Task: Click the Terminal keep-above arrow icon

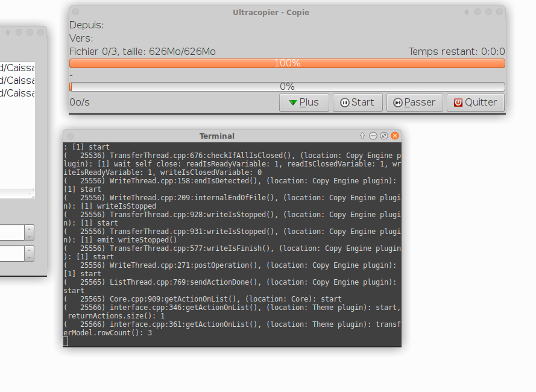Action: click(x=362, y=136)
